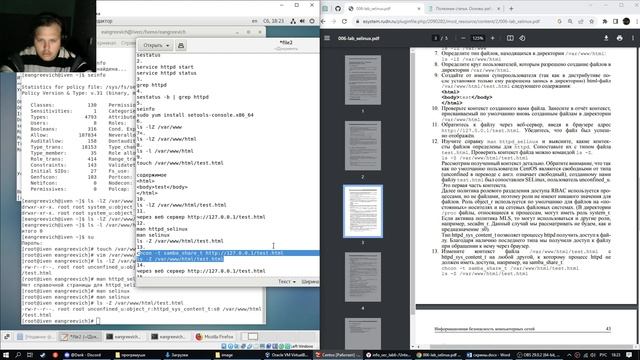Open gedit tab width dropdown in status bar
This screenshot has height=360, width=640.
point(310,282)
